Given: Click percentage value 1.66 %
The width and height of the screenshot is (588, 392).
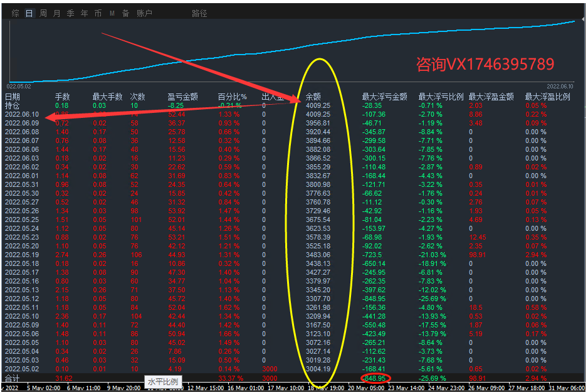Looking at the screenshot, I should pos(229,334).
